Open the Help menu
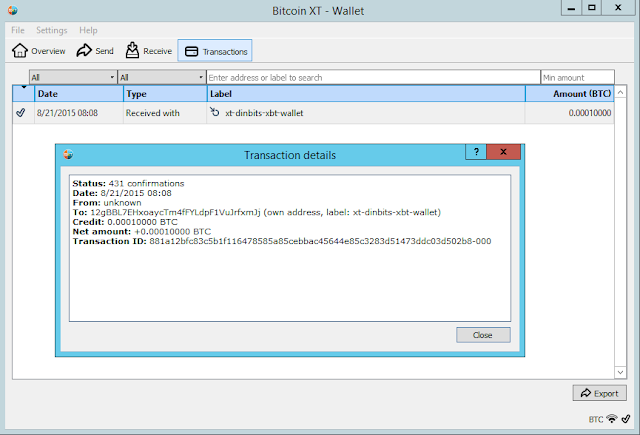This screenshot has height=435, width=640. 88,30
